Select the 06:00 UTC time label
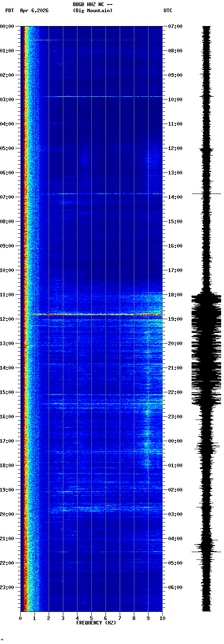Image resolution: width=224 pixels, height=644 pixels. [175, 587]
